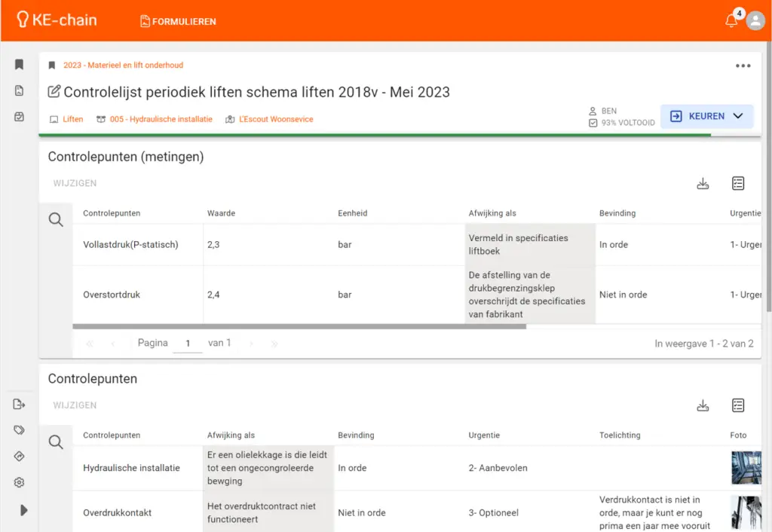This screenshot has width=772, height=532.
Task: Click the 005 - Hydraulische installatie link
Action: click(161, 119)
